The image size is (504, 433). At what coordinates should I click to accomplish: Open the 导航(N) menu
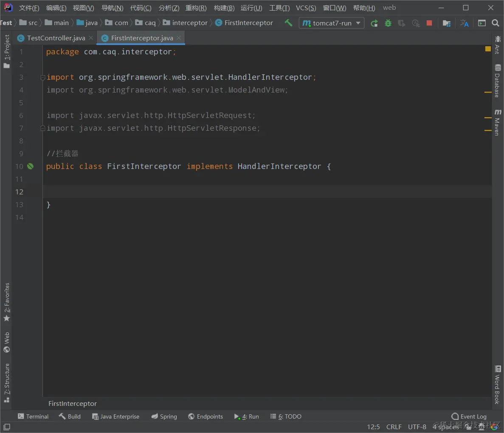pos(113,8)
